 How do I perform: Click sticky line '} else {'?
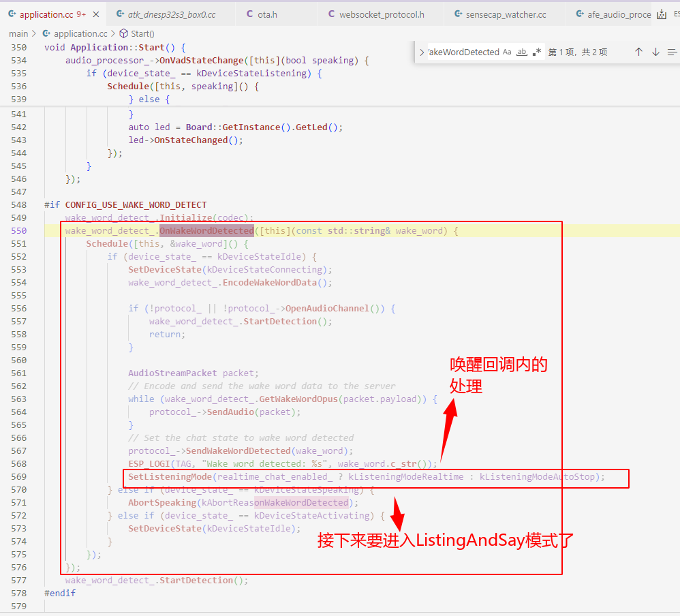[x=149, y=99]
